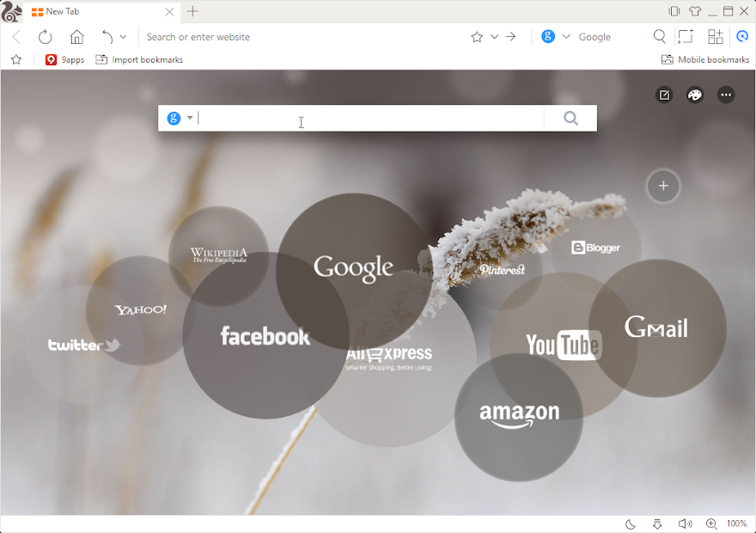Open the skin shirt icon

695,11
